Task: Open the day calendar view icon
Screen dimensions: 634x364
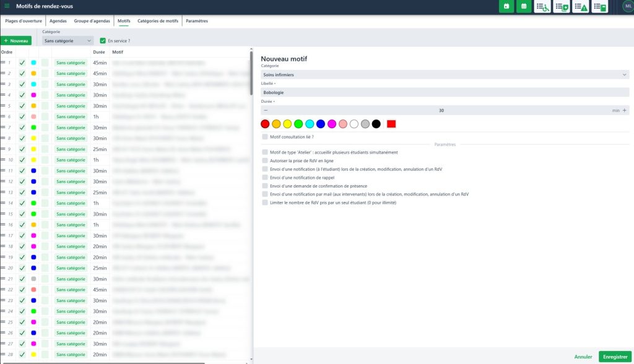Action: [506, 6]
